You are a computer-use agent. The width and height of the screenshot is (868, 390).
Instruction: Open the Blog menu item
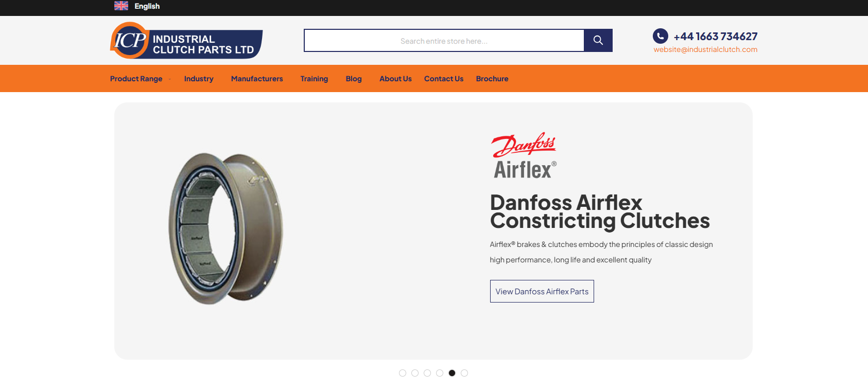click(x=354, y=79)
